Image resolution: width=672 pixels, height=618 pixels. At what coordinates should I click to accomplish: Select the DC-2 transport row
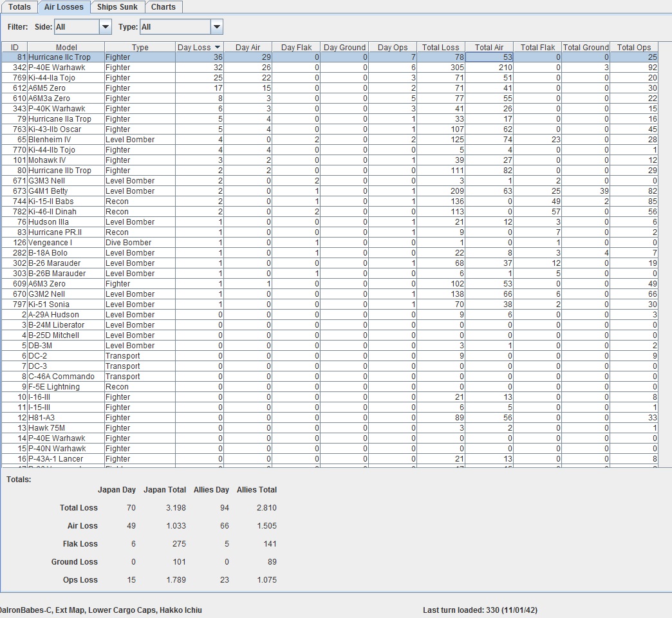(330, 355)
